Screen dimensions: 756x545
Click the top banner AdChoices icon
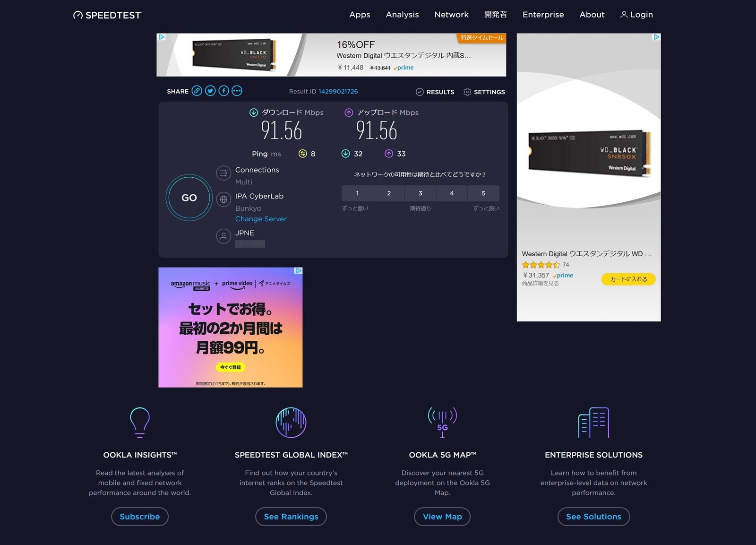pos(162,37)
